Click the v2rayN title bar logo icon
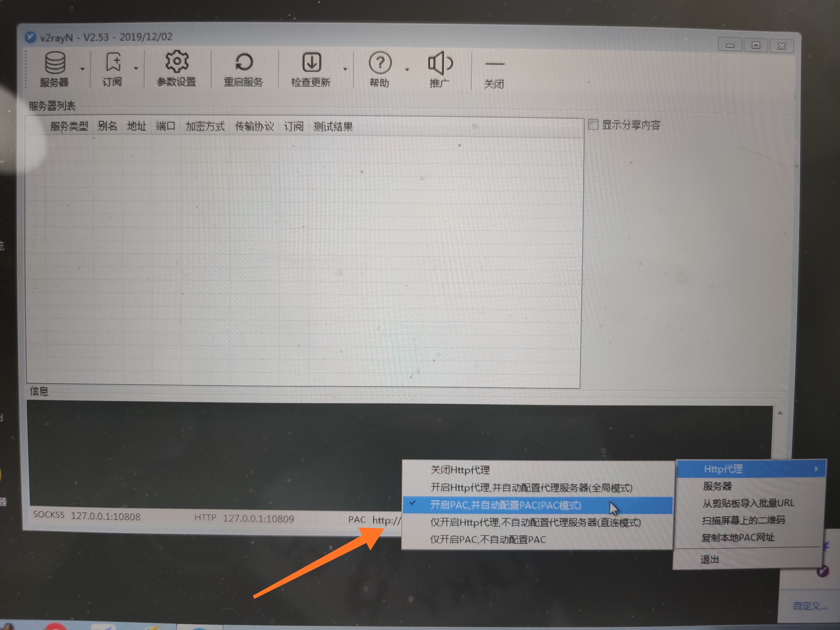The image size is (840, 630). tap(30, 37)
